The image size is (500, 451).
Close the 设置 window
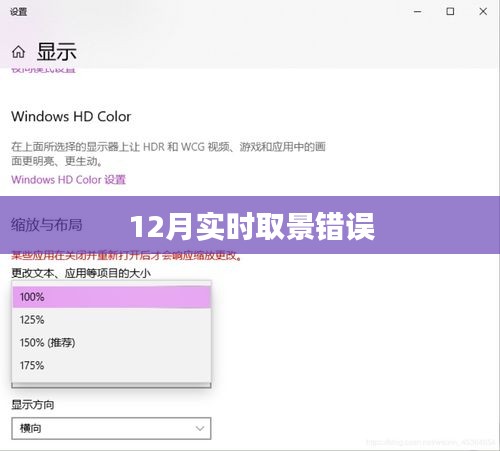coord(483,12)
